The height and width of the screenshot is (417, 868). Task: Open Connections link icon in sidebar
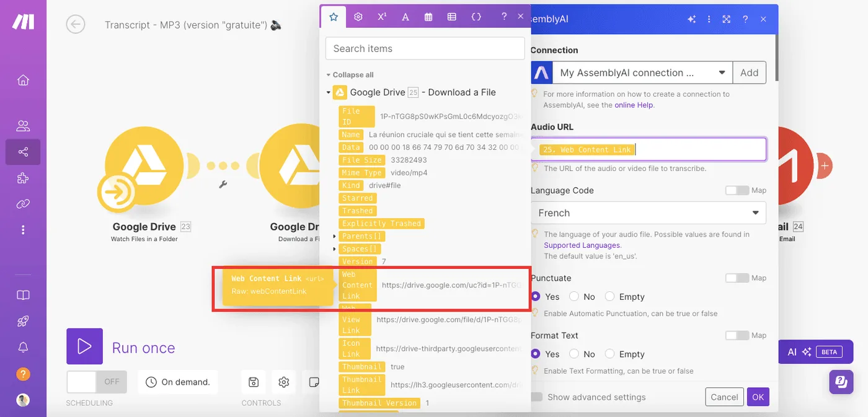[23, 204]
